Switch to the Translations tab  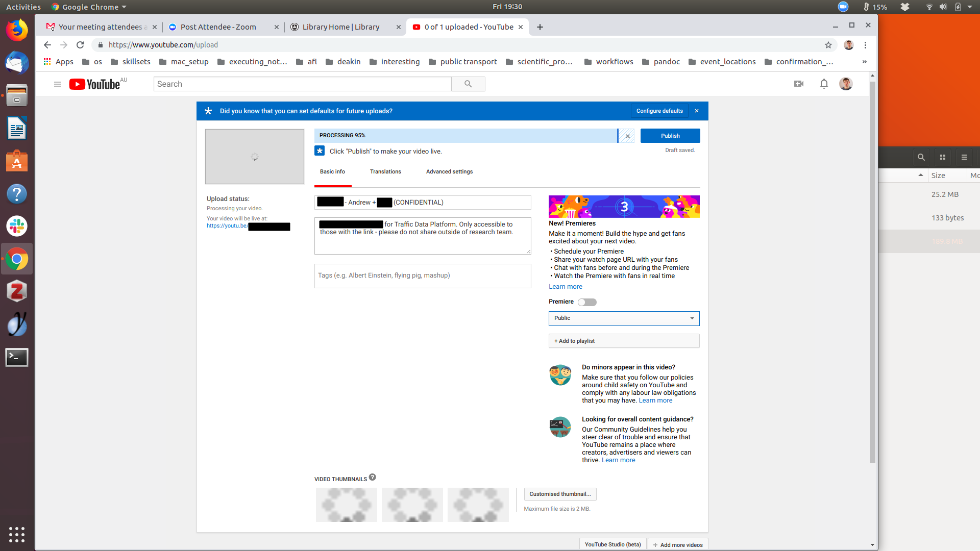[385, 172]
